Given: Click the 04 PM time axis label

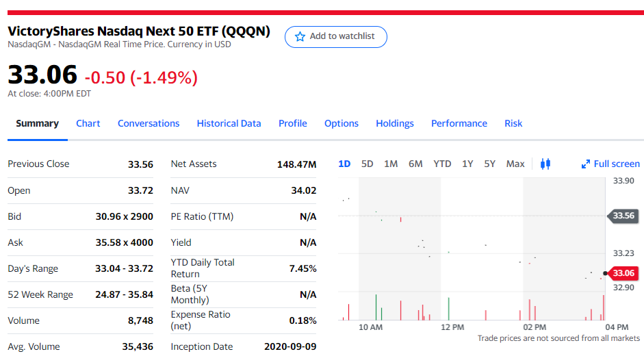Looking at the screenshot, I should 617,327.
